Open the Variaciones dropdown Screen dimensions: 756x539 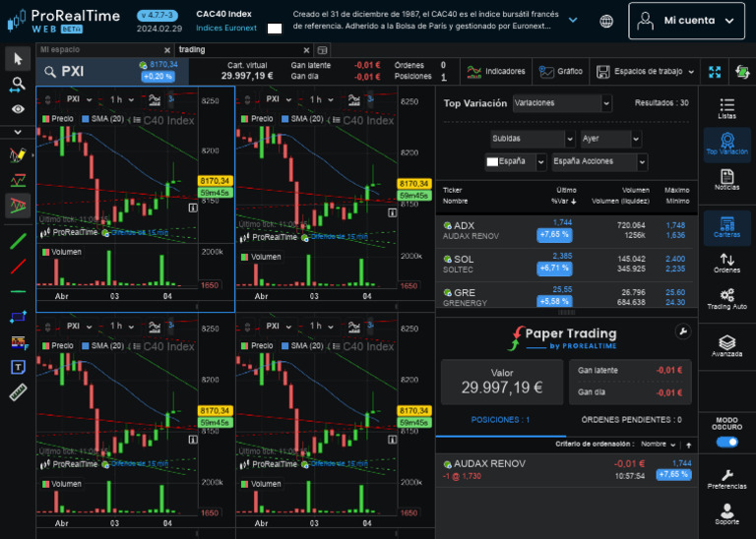[x=562, y=103]
